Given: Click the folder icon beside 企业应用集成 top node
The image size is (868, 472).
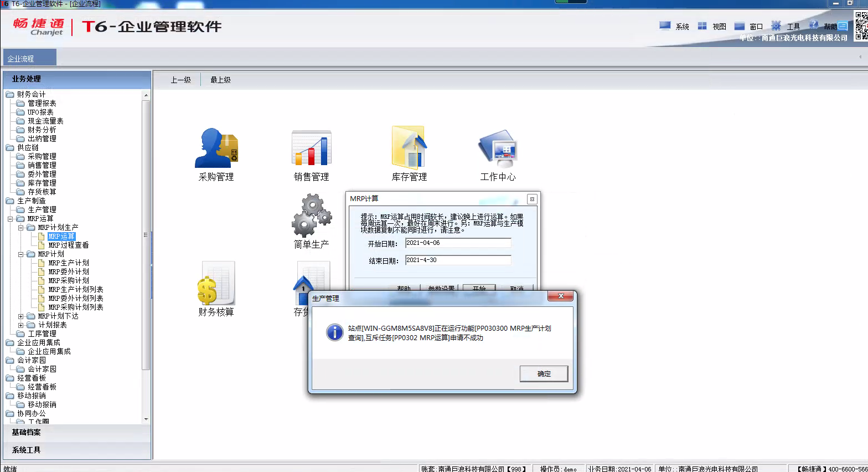Looking at the screenshot, I should [x=10, y=342].
